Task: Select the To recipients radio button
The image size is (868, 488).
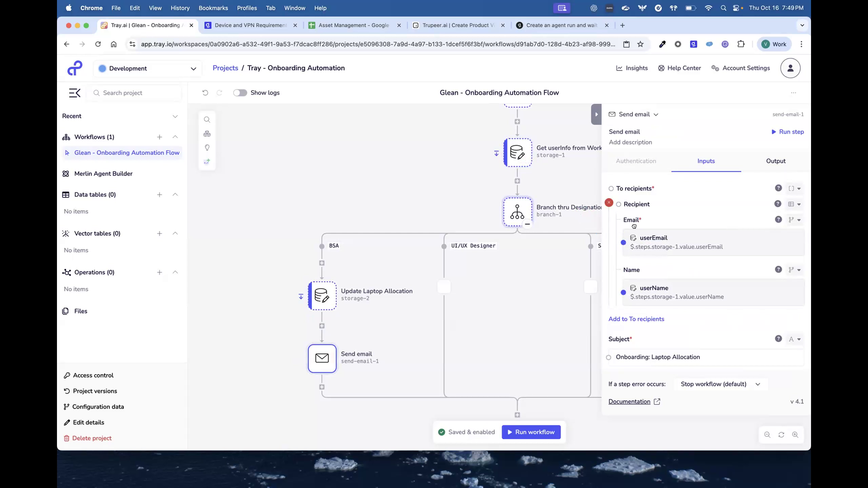Action: click(x=611, y=188)
